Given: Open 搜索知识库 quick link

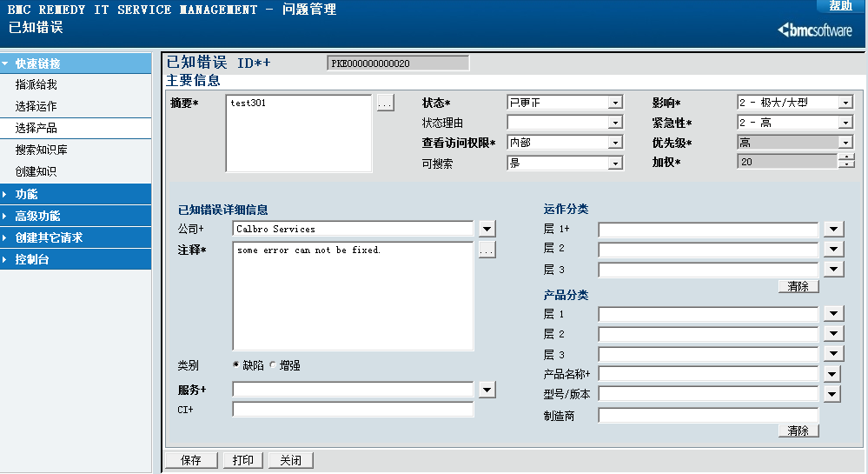Looking at the screenshot, I should 42,150.
